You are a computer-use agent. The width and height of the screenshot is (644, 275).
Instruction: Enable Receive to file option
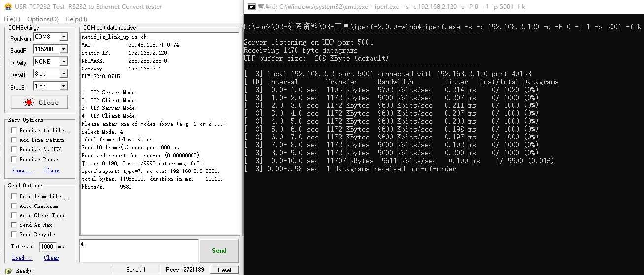(x=14, y=131)
